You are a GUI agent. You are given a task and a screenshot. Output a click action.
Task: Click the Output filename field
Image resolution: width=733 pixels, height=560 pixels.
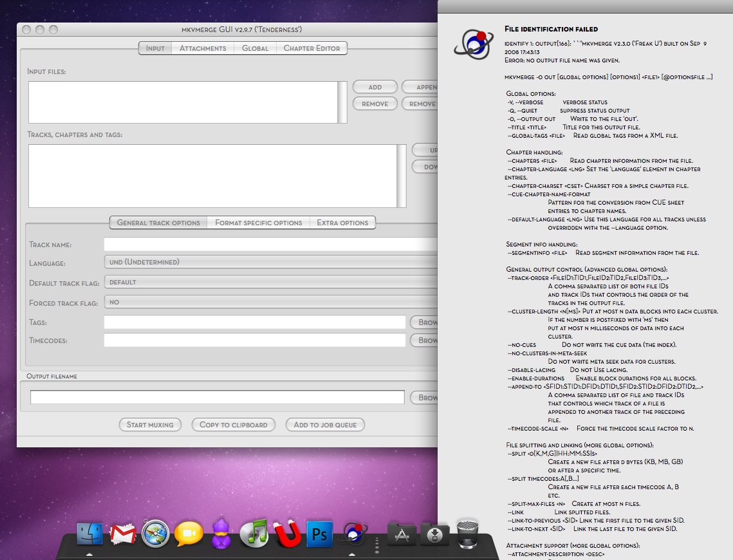pos(218,397)
